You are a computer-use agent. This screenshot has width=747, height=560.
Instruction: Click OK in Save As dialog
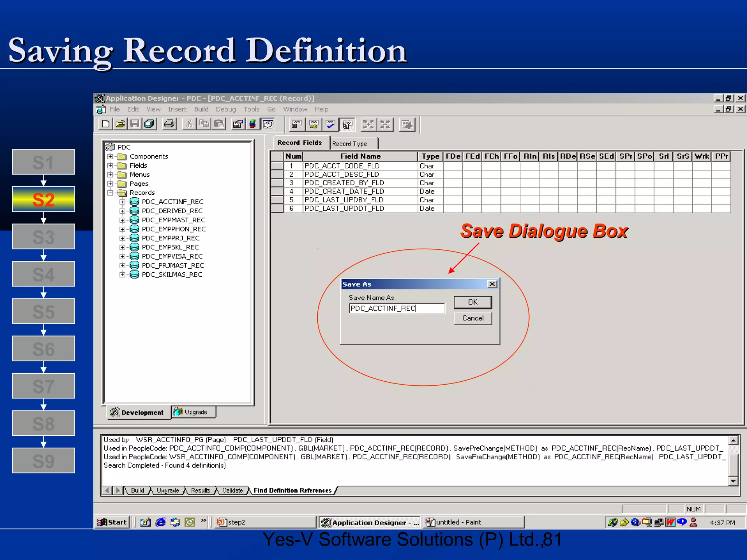click(473, 302)
